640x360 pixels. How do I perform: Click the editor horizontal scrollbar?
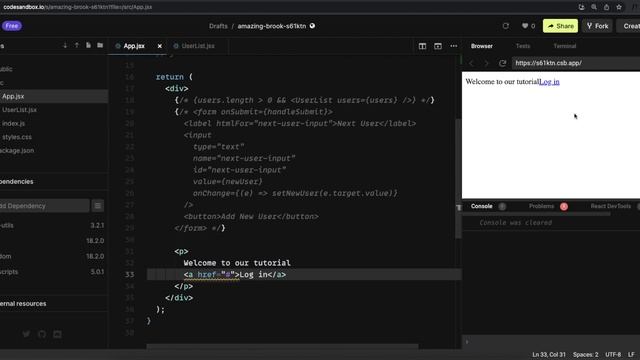point(282,347)
